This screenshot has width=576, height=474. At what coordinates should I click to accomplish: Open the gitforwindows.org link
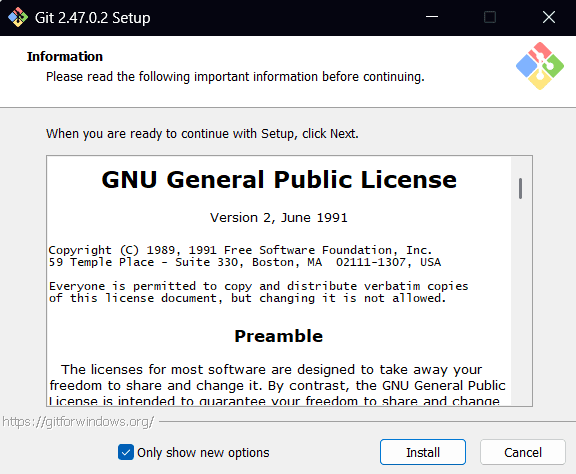tap(78, 421)
